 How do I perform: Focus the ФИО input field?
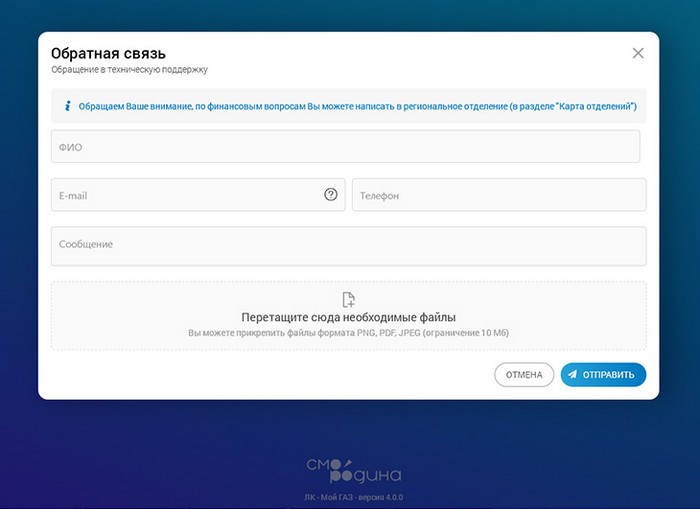coord(346,146)
